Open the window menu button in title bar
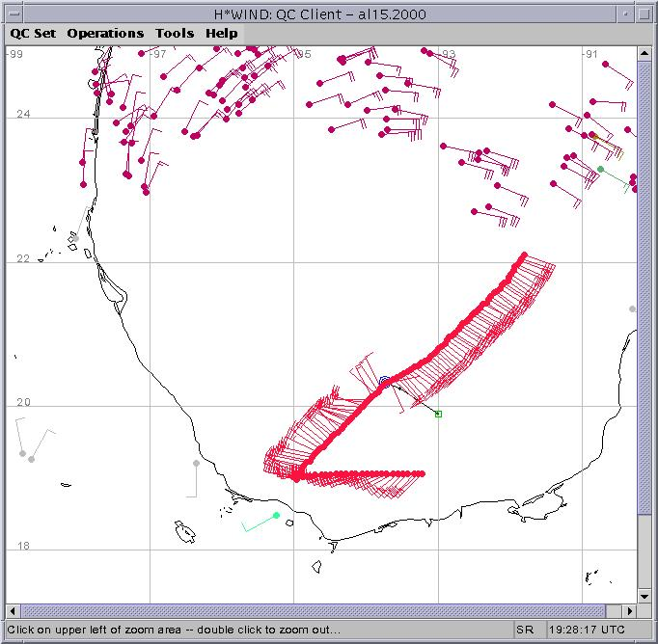 pyautogui.click(x=12, y=12)
